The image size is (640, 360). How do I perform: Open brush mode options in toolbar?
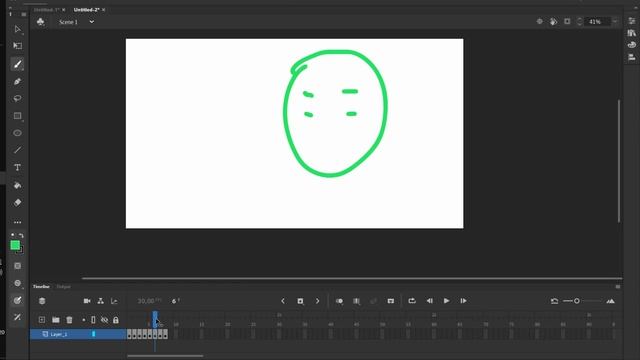[x=17, y=283]
